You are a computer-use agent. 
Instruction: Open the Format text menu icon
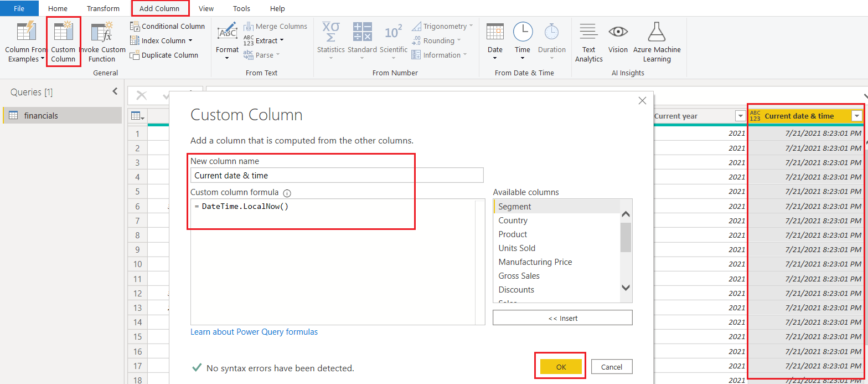pos(228,32)
